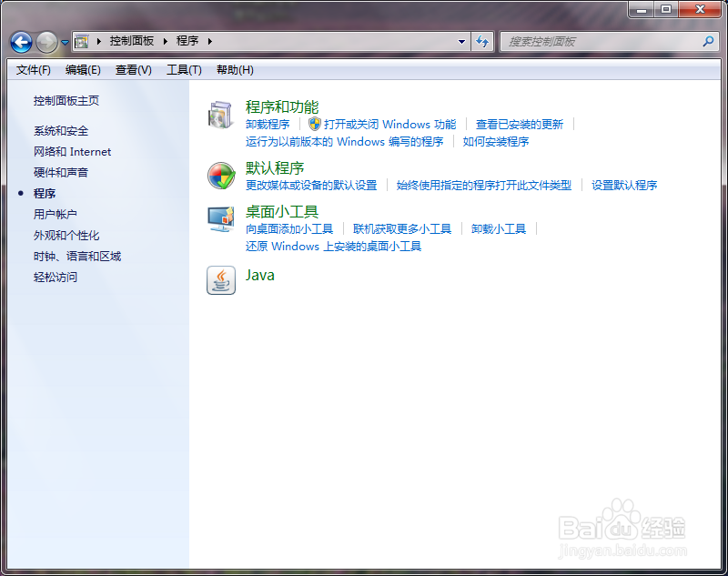
Task: Close the Control Panel window
Action: [x=701, y=9]
